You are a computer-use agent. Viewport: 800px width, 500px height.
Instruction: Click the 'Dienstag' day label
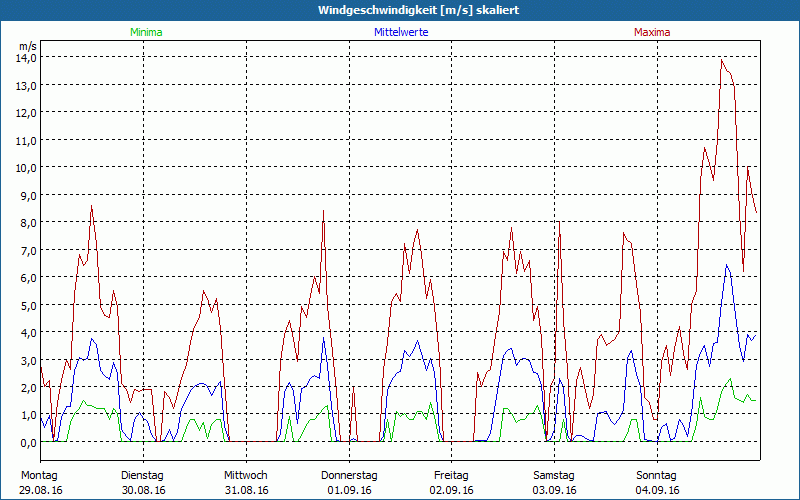tap(142, 476)
